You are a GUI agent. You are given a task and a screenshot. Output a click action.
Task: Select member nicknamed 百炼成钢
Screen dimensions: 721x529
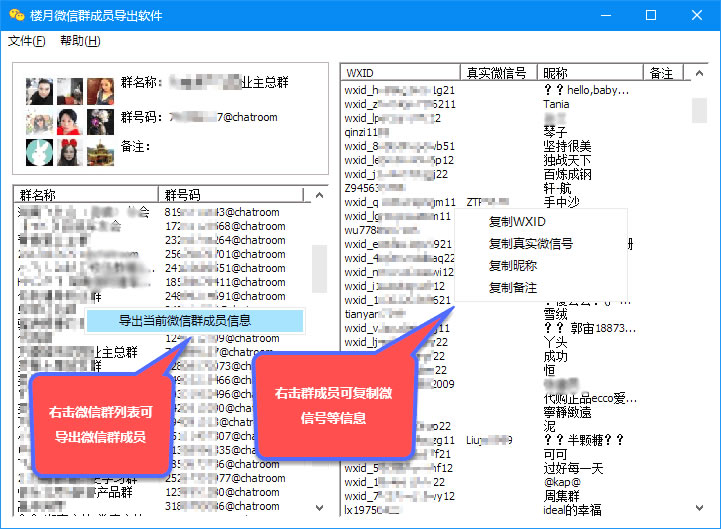pos(567,174)
